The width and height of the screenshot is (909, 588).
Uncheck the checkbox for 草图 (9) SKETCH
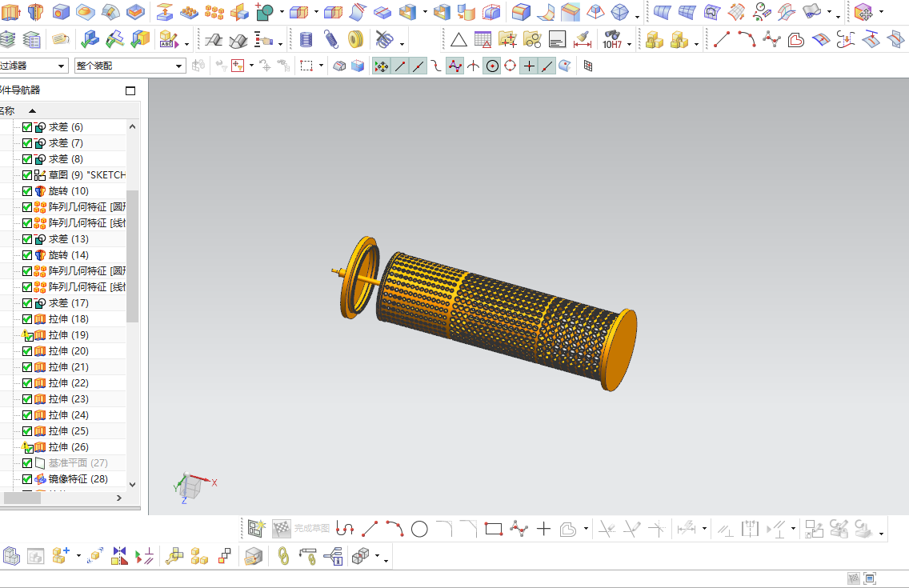27,175
